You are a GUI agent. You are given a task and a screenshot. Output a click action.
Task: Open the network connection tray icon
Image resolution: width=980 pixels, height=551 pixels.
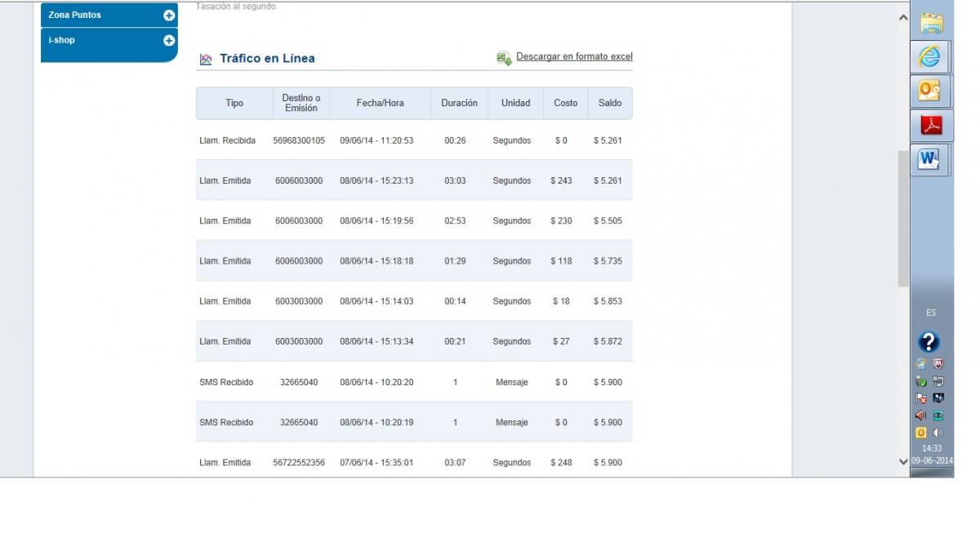[938, 381]
